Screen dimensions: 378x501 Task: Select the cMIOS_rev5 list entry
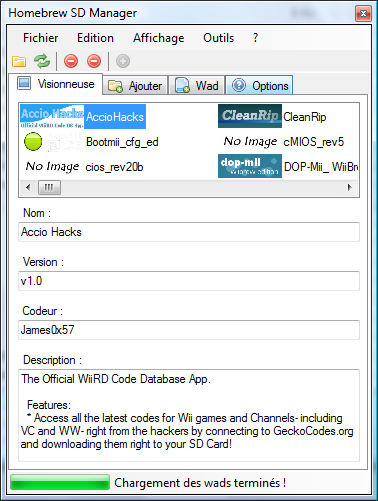(x=313, y=142)
